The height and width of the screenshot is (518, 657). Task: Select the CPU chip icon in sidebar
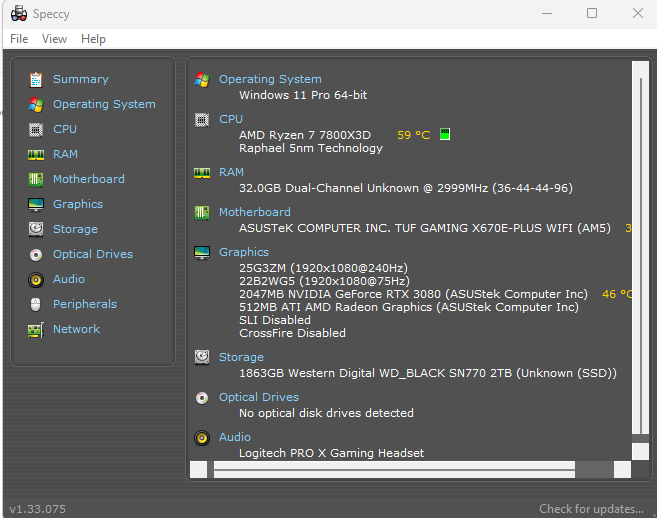click(36, 129)
